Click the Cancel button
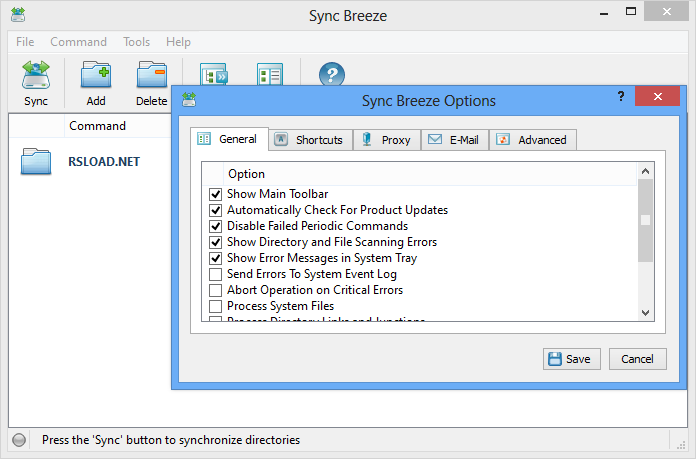 coord(637,359)
